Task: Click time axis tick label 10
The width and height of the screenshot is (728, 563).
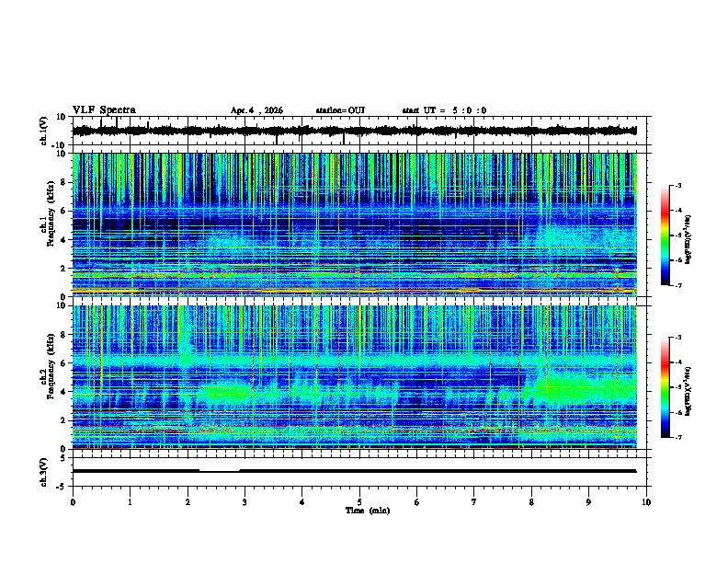Action: point(646,502)
